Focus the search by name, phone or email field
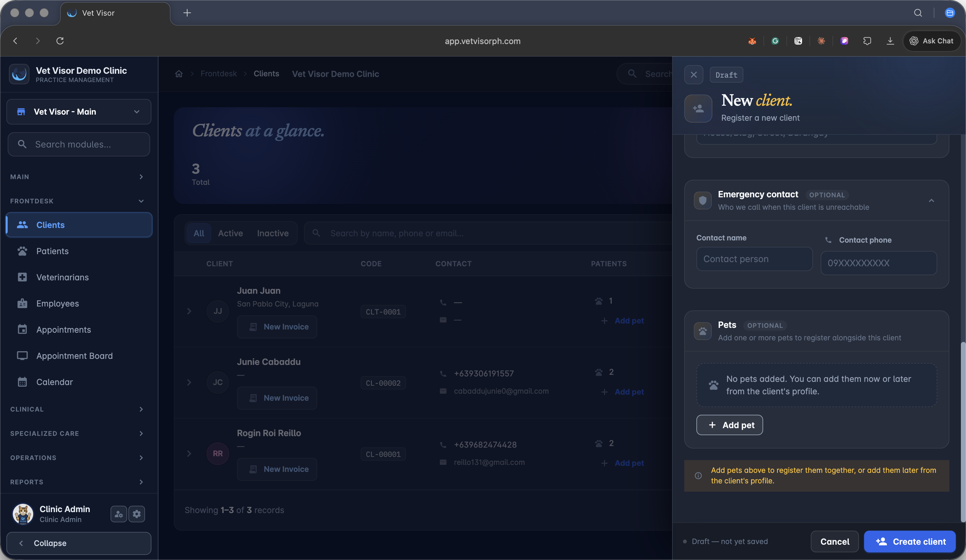The image size is (966, 560). (487, 233)
